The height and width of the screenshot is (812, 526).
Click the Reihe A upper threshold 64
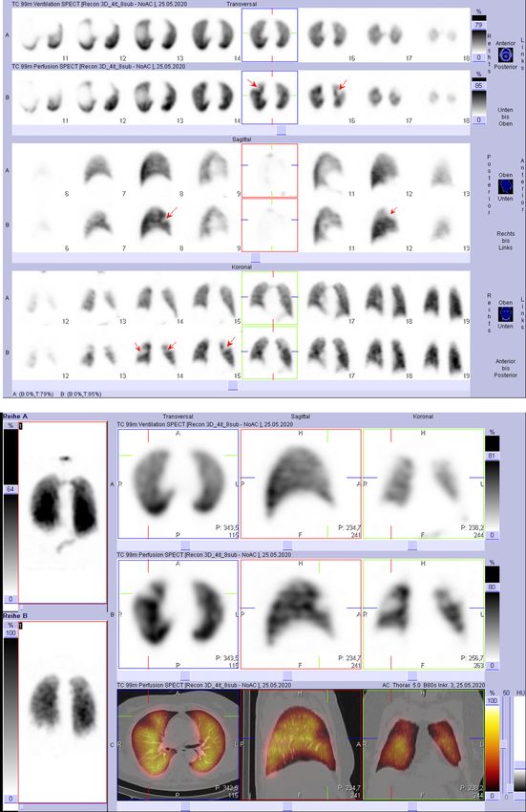coord(11,489)
